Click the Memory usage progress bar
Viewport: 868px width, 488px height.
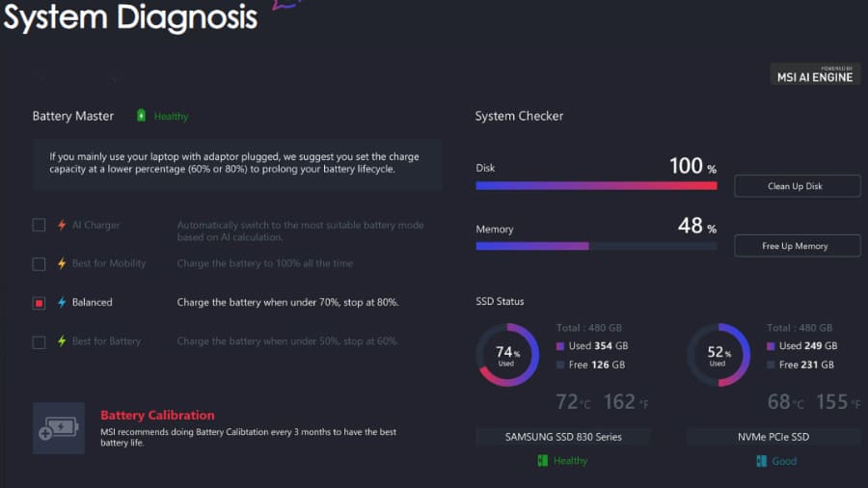click(596, 246)
